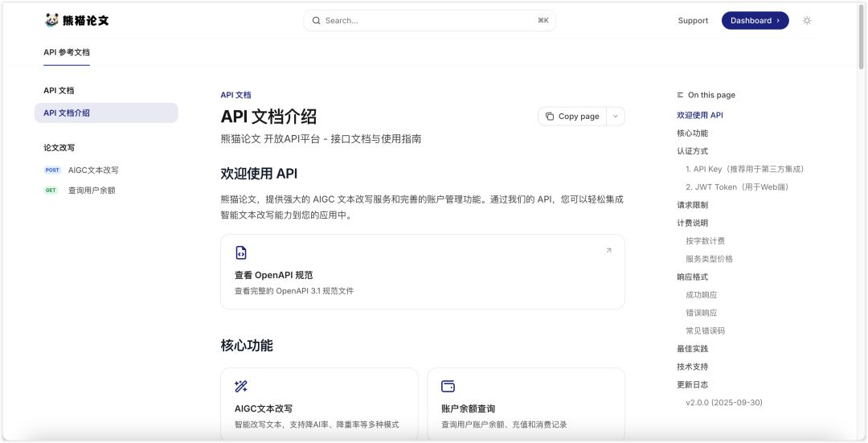Click the 熊猫论文 brand name text
Screen dimensions: 868x443
(86, 20)
